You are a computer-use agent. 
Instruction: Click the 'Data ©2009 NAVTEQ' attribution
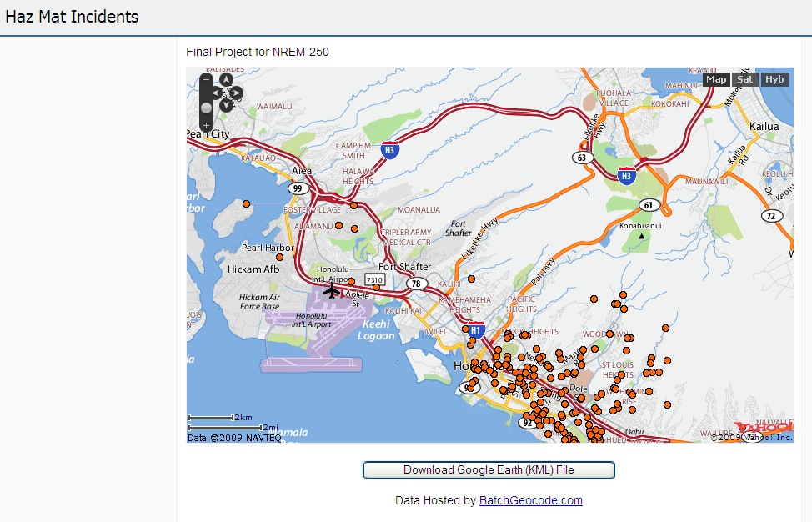[x=234, y=438]
